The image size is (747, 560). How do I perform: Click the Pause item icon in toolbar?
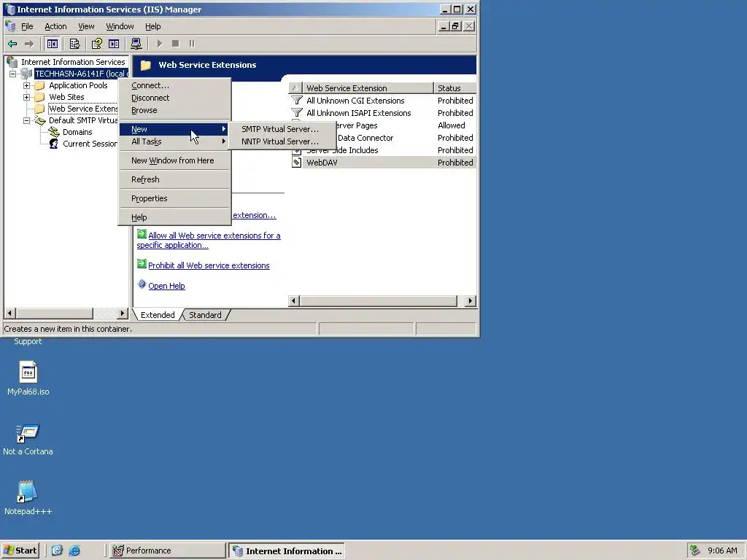(x=192, y=44)
